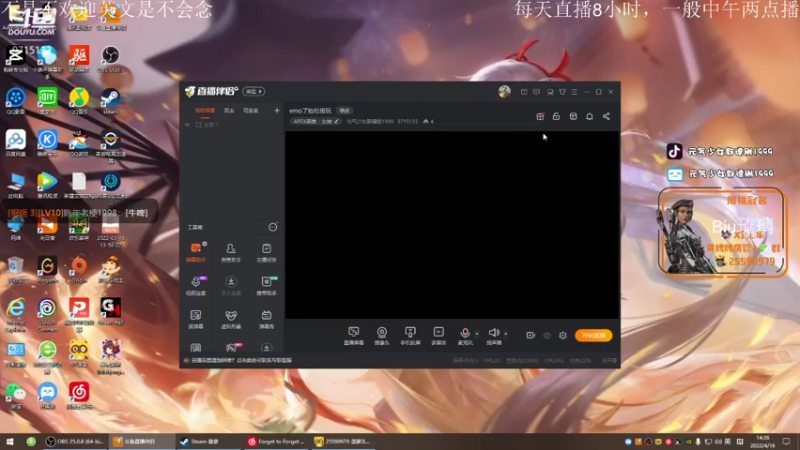This screenshot has width=800, height=450.
Task: Open toolbox more options circle
Action: pos(273,227)
